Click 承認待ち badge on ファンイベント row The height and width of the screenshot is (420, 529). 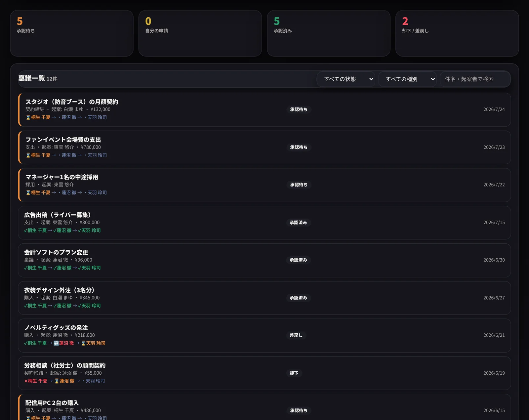[x=299, y=147]
